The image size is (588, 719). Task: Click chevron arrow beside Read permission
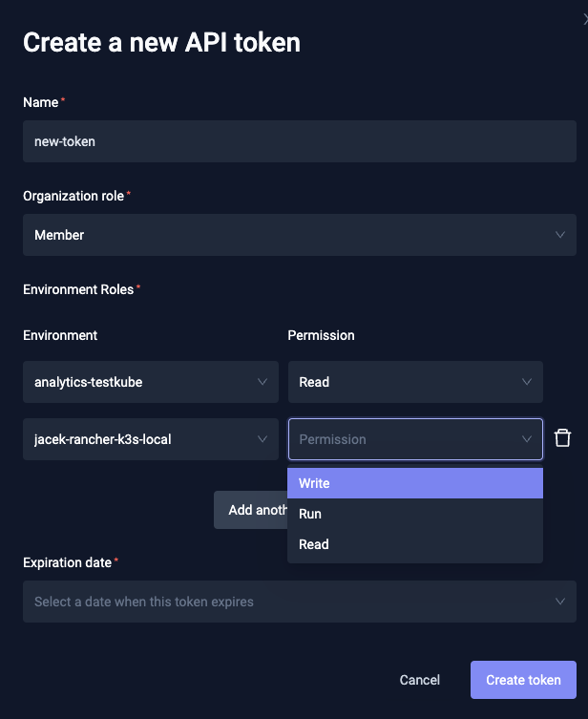pyautogui.click(x=527, y=382)
